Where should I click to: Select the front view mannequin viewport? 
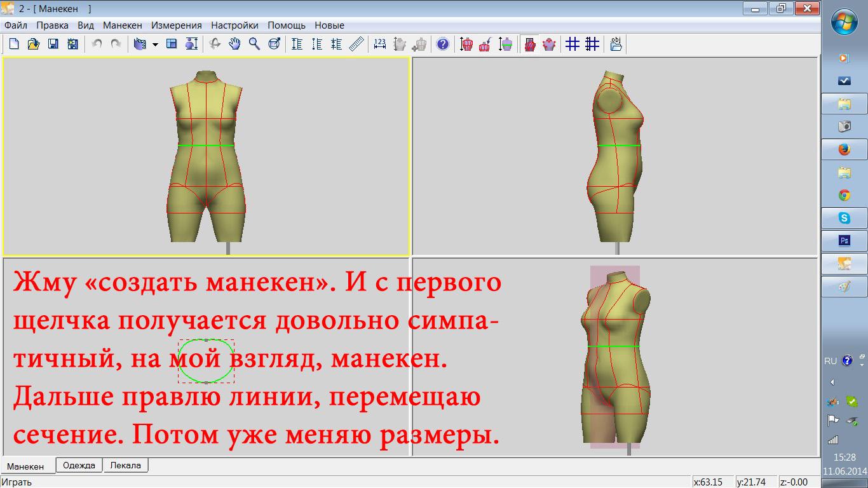[206, 156]
